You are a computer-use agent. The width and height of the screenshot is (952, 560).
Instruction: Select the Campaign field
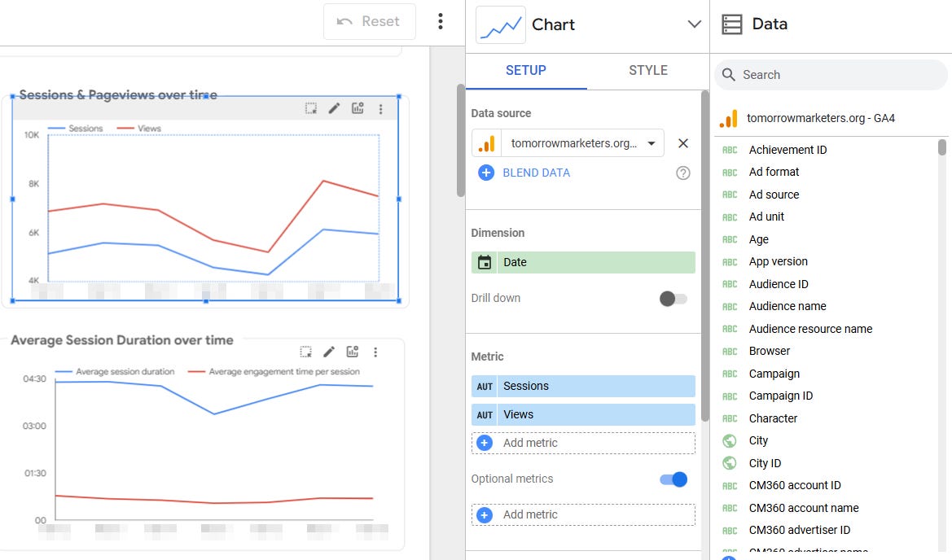pyautogui.click(x=774, y=374)
